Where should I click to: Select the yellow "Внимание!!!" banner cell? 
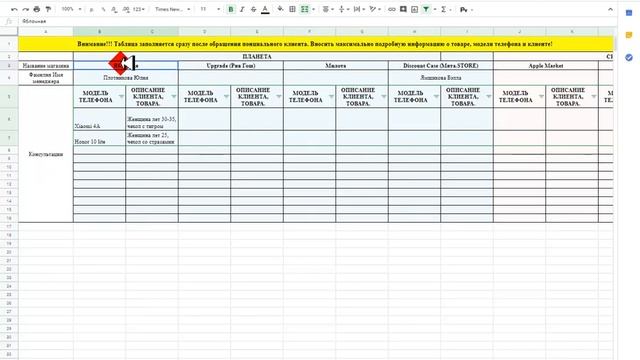pyautogui.click(x=316, y=44)
